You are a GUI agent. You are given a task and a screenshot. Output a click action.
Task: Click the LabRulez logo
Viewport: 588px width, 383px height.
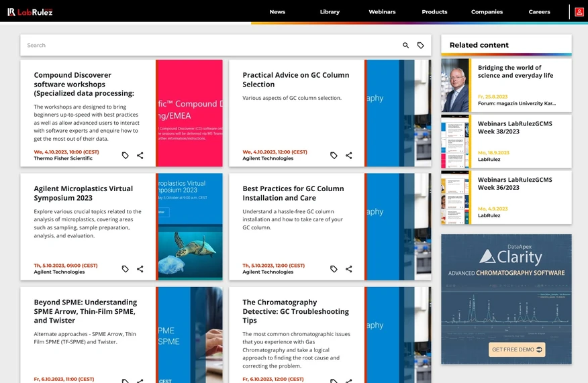(30, 12)
